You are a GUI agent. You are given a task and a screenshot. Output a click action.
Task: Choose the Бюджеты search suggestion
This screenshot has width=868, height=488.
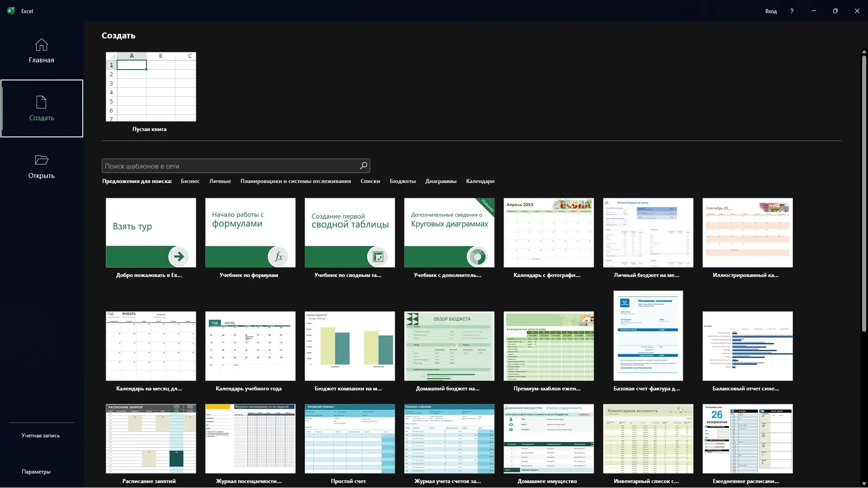pos(402,181)
